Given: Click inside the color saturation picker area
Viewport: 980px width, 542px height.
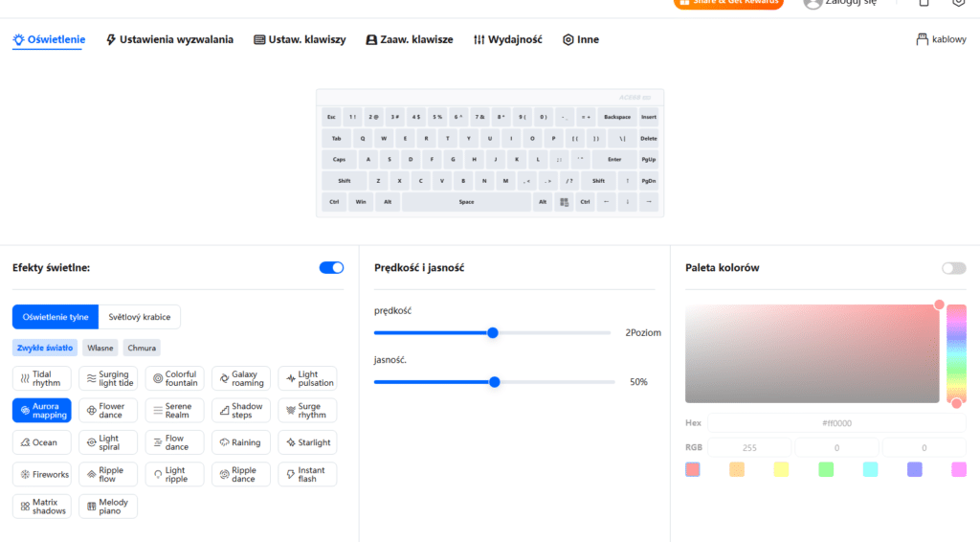Looking at the screenshot, I should pyautogui.click(x=812, y=353).
